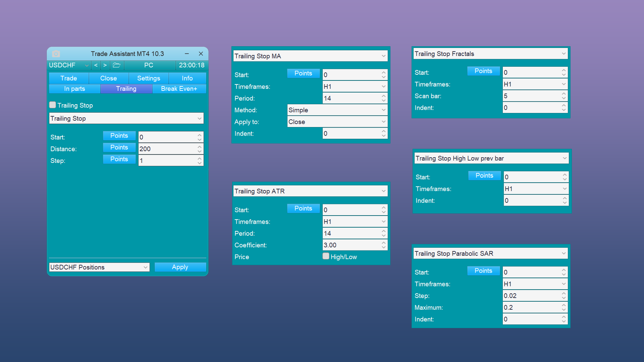Screen dimensions: 644x362
Task: Expand Trailing Stop High Low prev bar dropdown
Action: coord(492,158)
